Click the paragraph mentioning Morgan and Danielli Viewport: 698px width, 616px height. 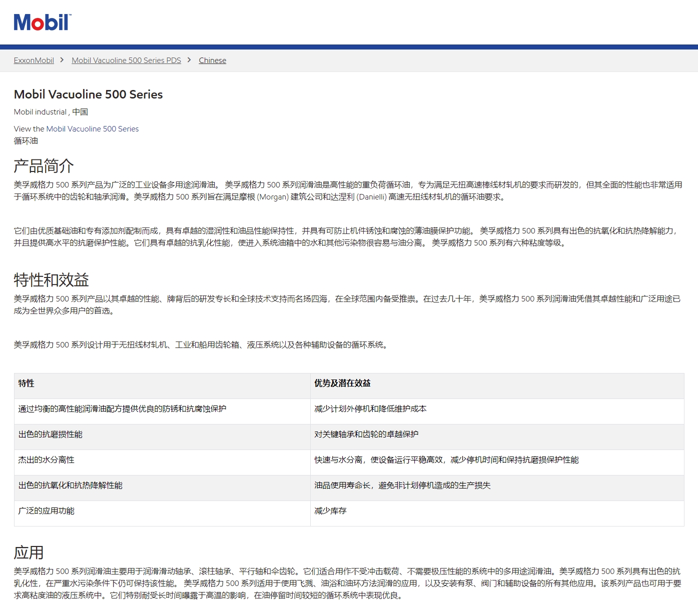tap(348, 191)
